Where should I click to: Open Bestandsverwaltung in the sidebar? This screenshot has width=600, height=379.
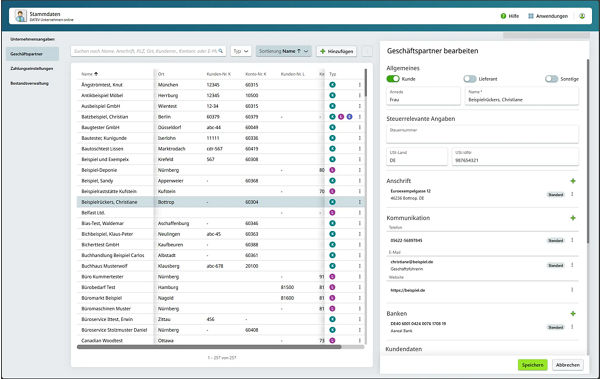29,83
